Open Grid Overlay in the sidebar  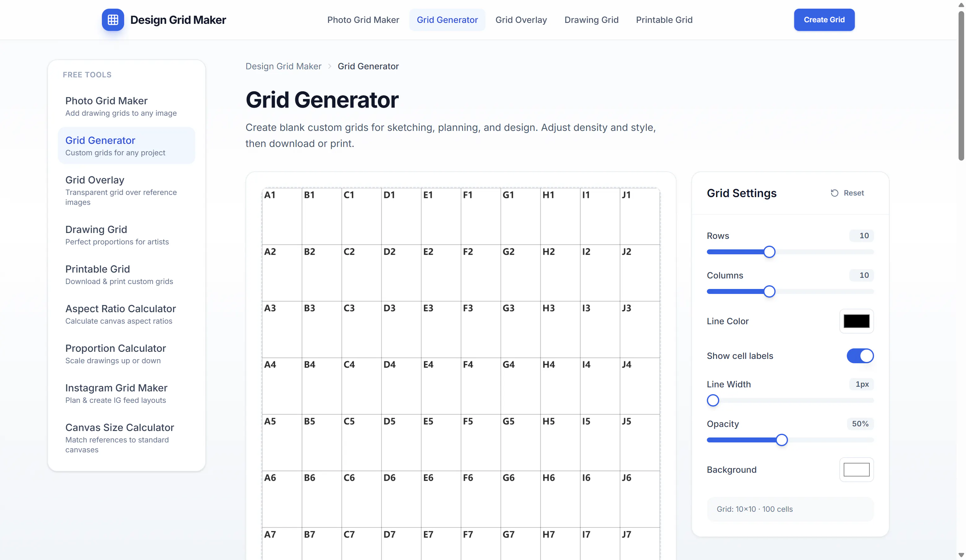[x=127, y=190]
